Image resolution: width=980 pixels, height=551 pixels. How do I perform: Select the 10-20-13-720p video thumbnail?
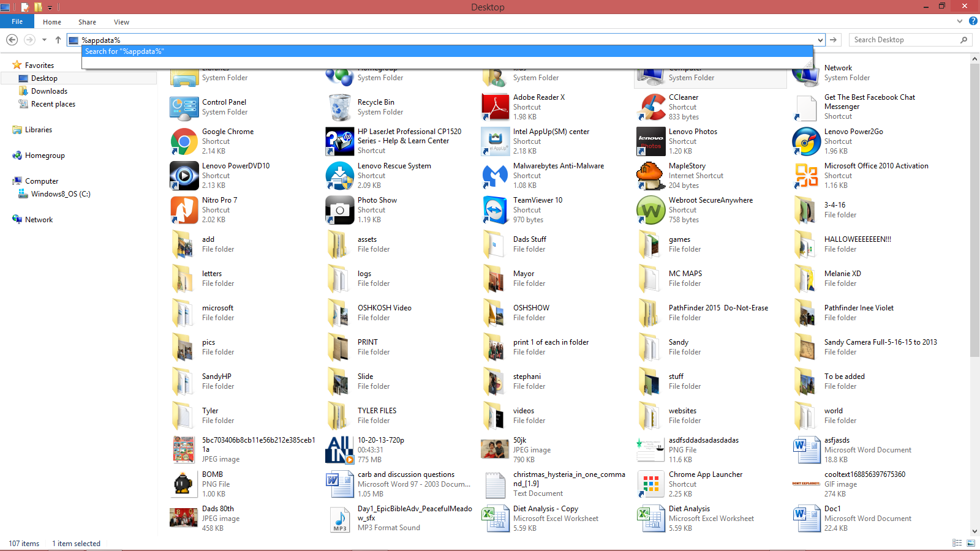pyautogui.click(x=339, y=450)
